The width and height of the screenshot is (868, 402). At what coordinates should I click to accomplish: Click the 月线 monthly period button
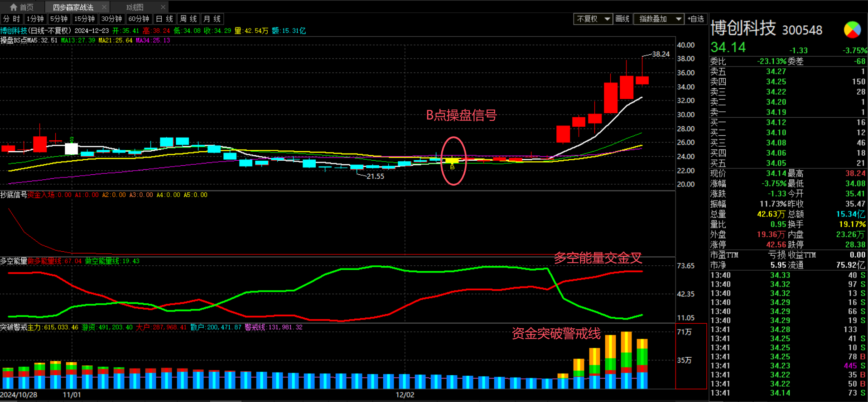point(212,19)
